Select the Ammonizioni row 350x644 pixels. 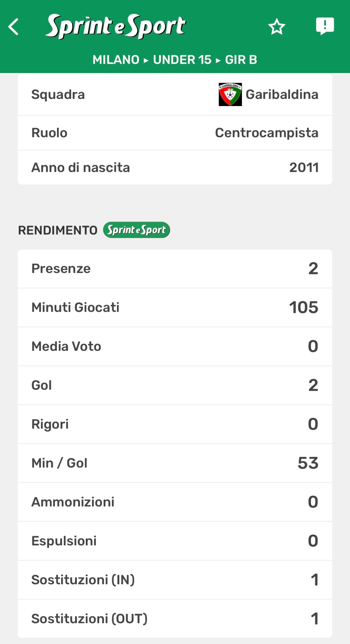click(x=175, y=502)
